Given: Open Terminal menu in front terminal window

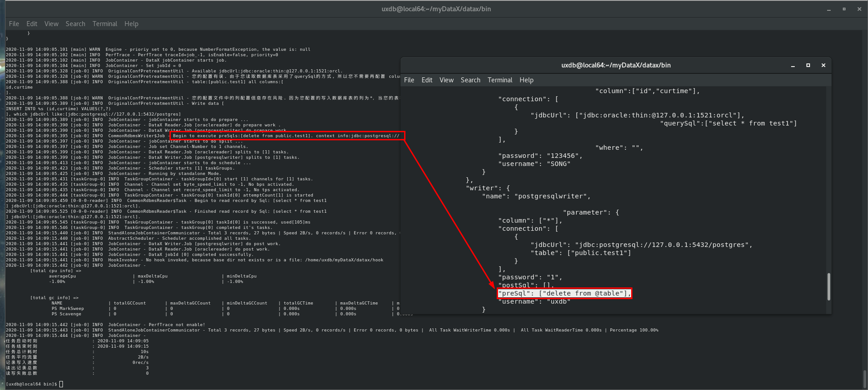Looking at the screenshot, I should [x=500, y=80].
